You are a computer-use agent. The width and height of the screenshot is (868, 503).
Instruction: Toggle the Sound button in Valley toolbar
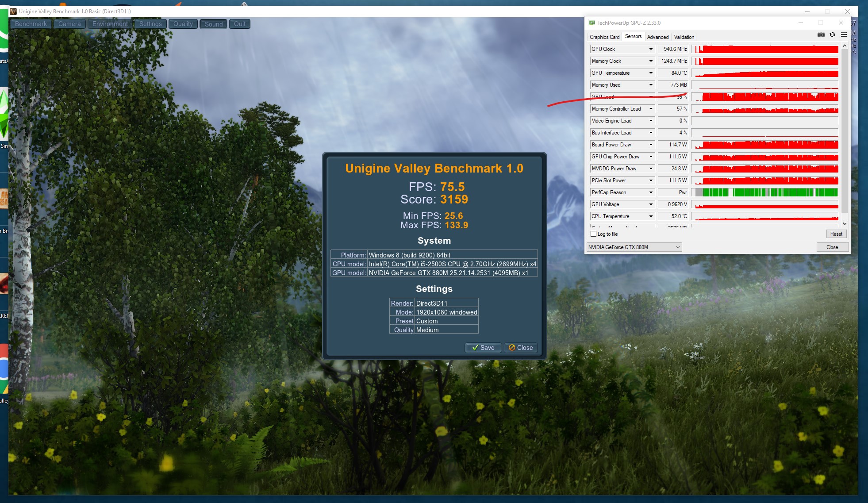214,24
